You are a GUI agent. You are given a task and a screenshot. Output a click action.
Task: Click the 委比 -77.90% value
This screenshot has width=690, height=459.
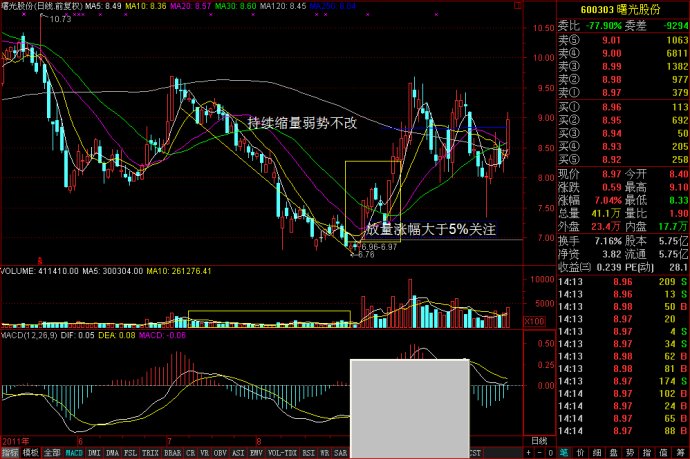pyautogui.click(x=603, y=26)
